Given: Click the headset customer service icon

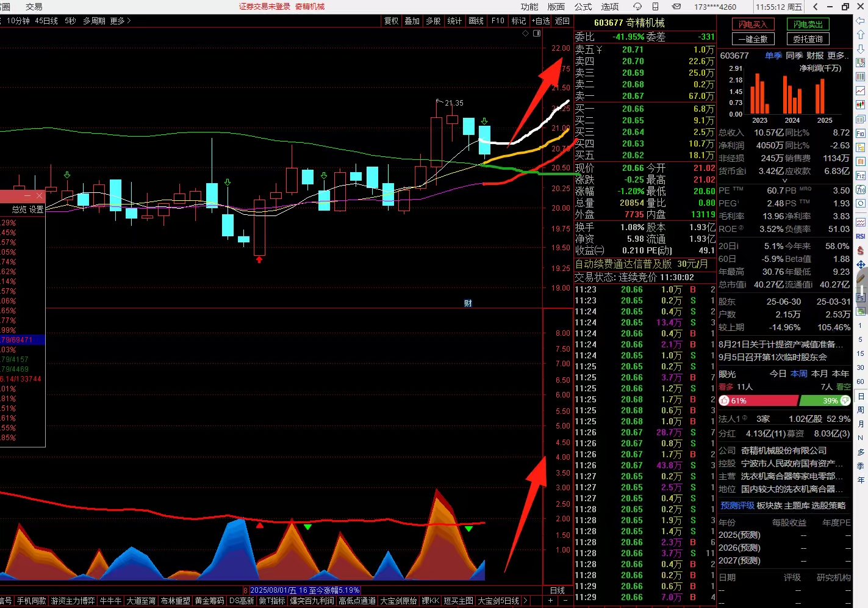Looking at the screenshot, I should [637, 7].
